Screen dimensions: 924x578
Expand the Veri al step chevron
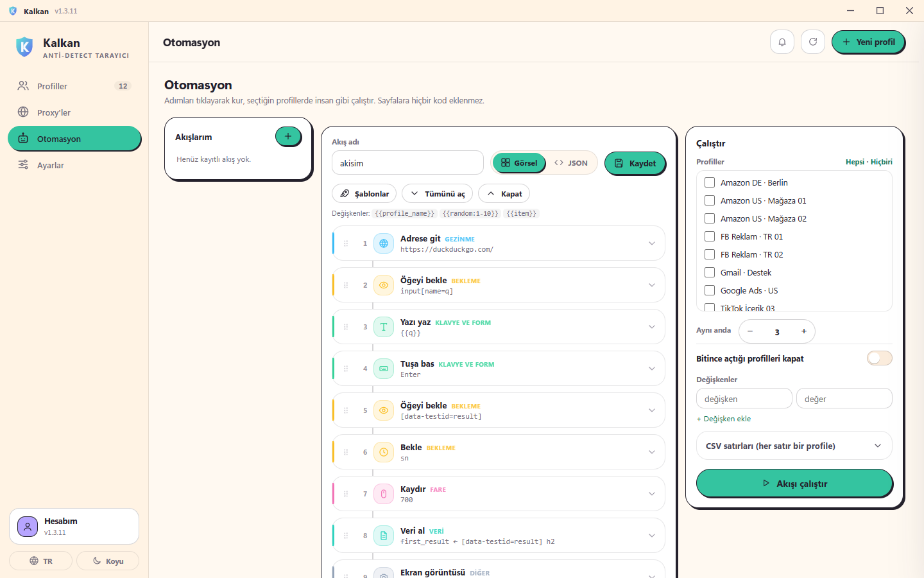click(652, 536)
